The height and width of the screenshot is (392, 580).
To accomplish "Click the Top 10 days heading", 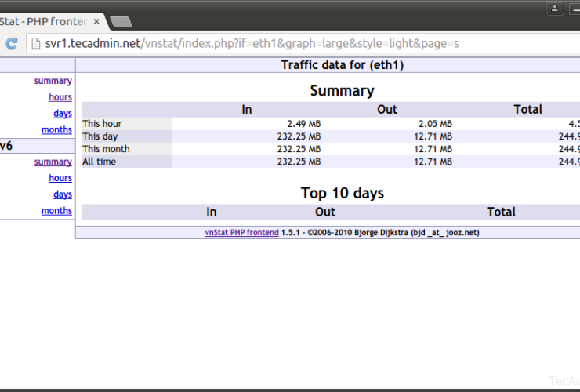I will pos(342,193).
